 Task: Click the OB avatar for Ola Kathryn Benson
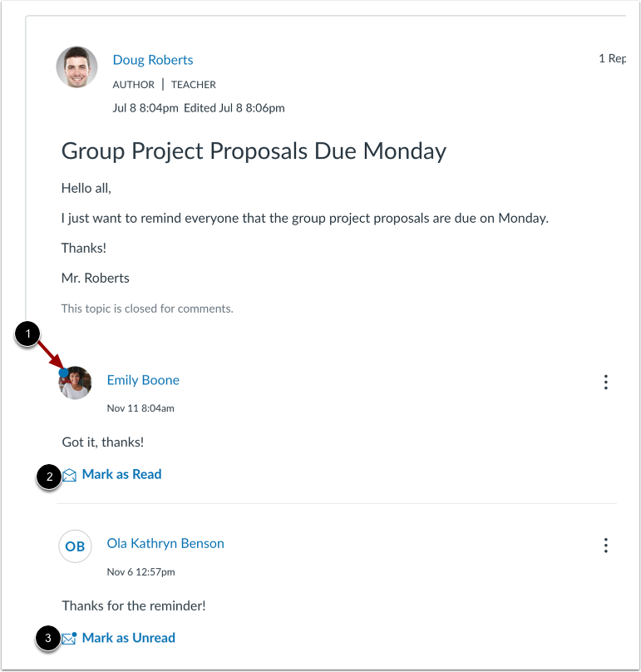point(75,546)
